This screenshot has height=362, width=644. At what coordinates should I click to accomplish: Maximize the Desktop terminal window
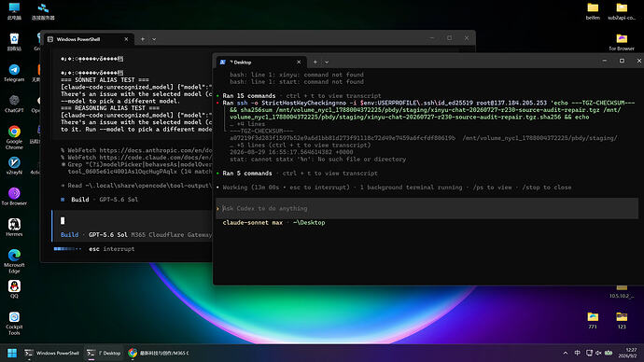click(622, 61)
